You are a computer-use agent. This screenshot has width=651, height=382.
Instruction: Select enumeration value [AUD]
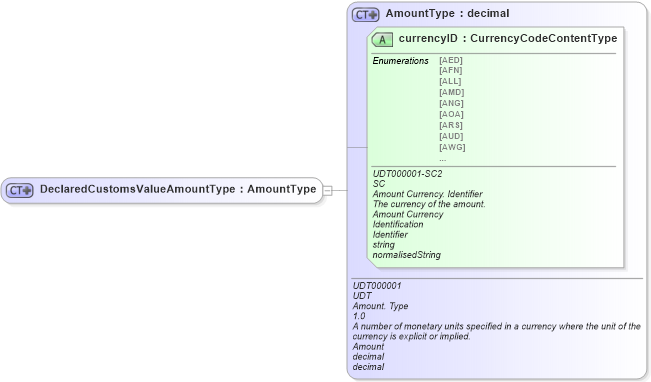[451, 136]
